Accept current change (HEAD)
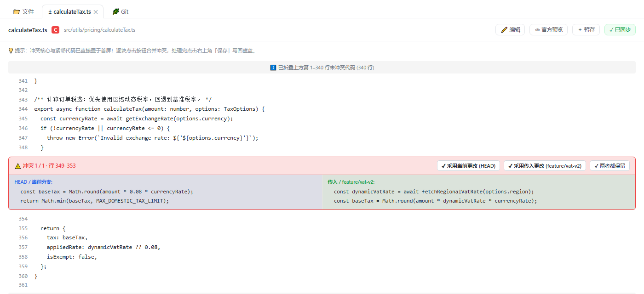The width and height of the screenshot is (644, 294). [x=468, y=166]
